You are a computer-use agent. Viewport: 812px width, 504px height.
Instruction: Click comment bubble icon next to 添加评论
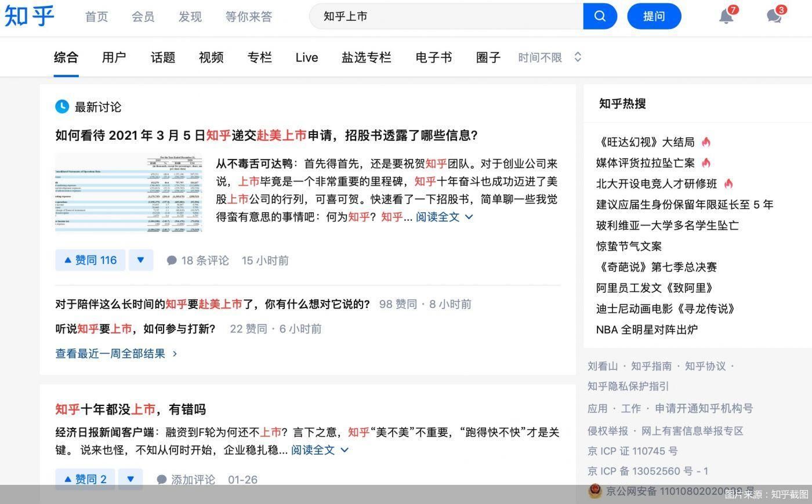click(x=162, y=480)
